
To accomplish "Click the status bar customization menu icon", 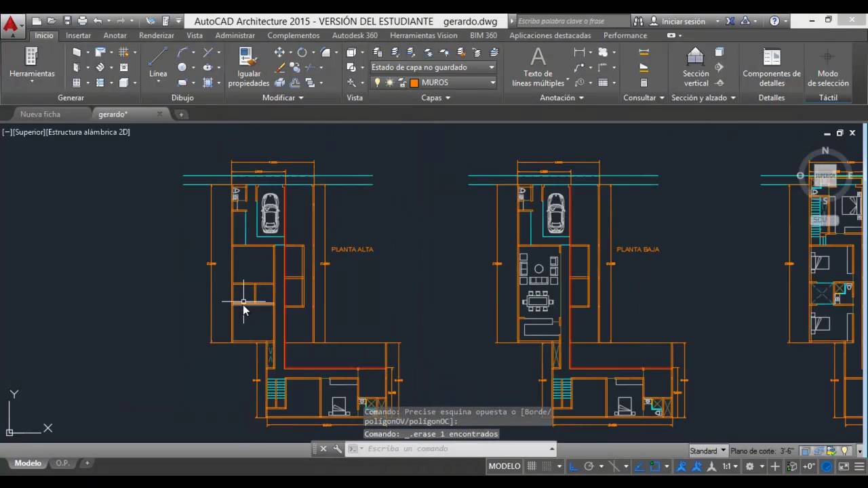I will [x=859, y=466].
